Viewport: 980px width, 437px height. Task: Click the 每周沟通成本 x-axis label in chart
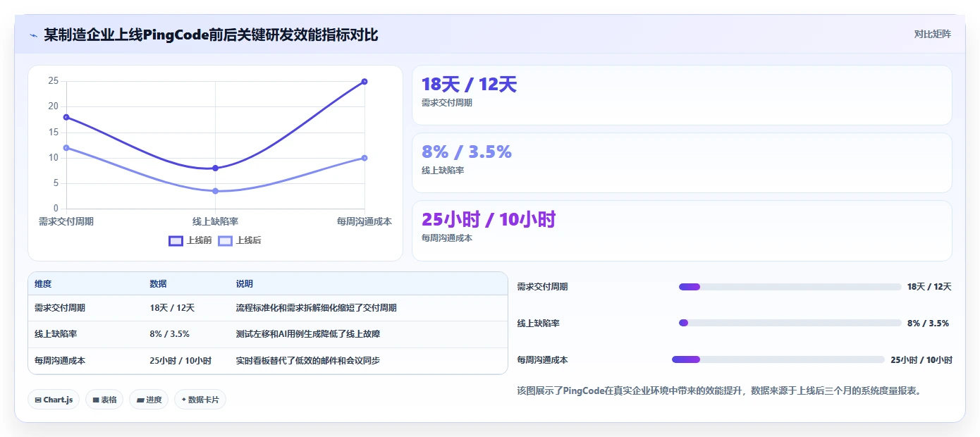(365, 221)
